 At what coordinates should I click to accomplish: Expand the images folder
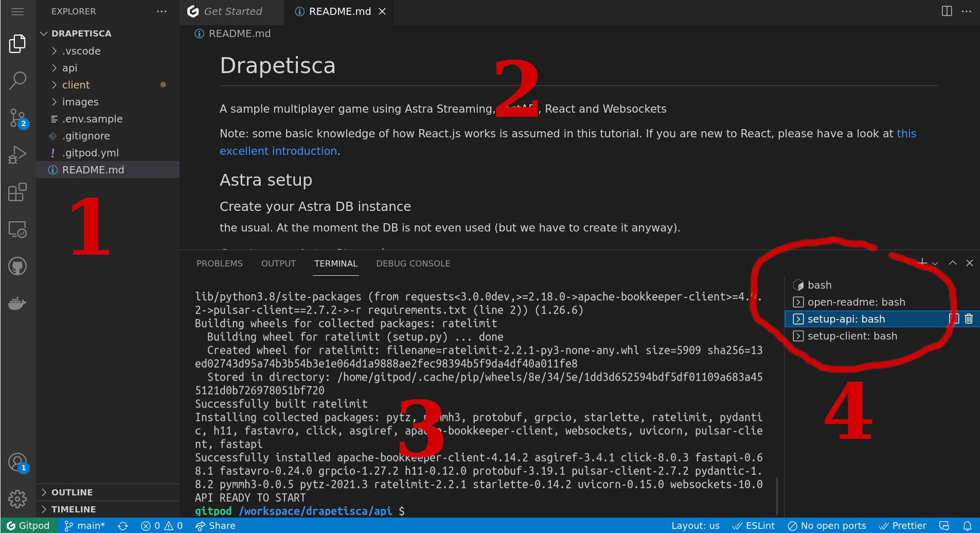click(x=108, y=102)
